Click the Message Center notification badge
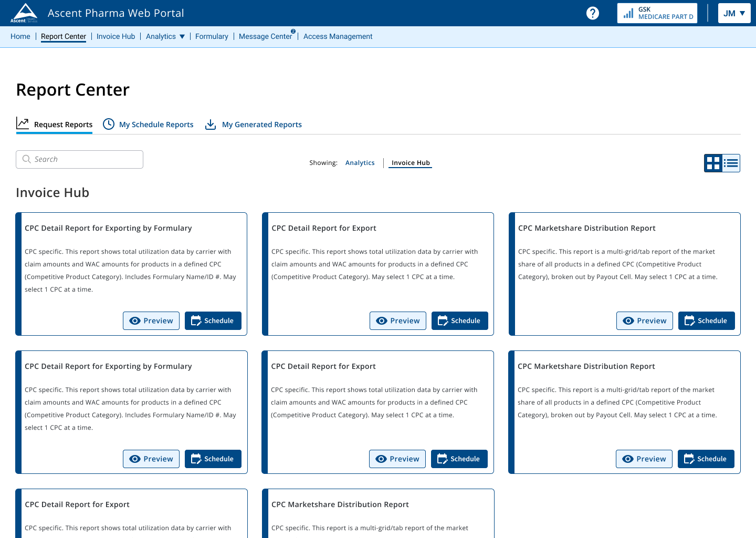Screen dimensions: 756x538 pyautogui.click(x=293, y=32)
